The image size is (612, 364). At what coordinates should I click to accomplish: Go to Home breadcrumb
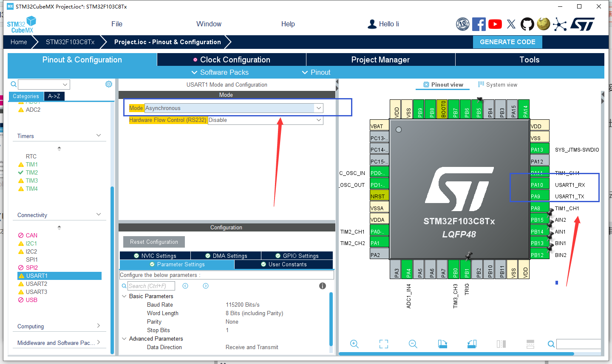(x=19, y=42)
